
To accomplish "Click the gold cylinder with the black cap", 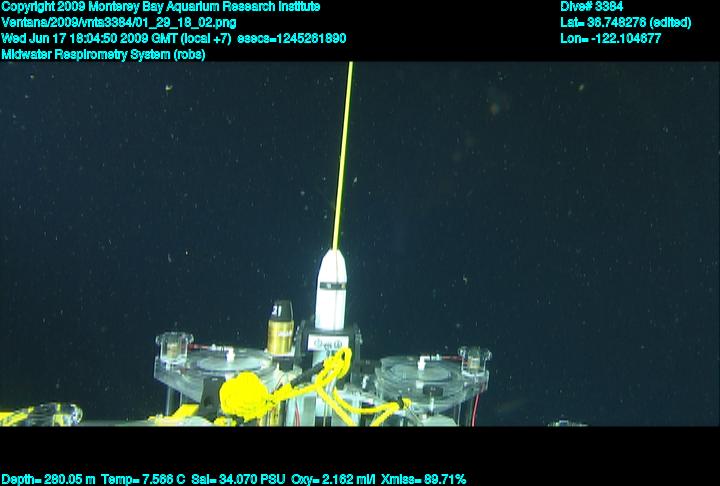I will 280,328.
